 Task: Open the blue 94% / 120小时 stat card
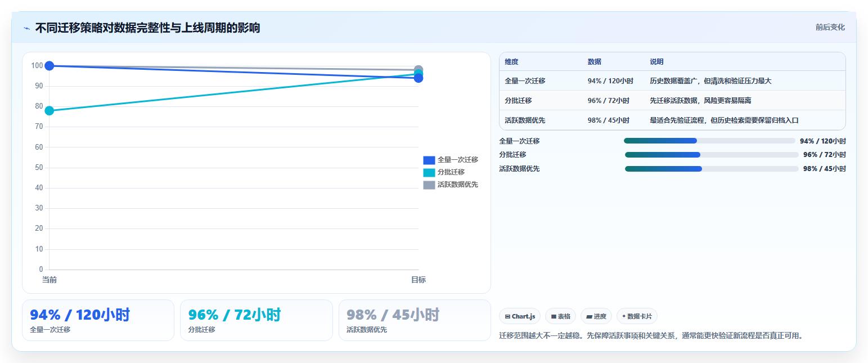(98, 320)
